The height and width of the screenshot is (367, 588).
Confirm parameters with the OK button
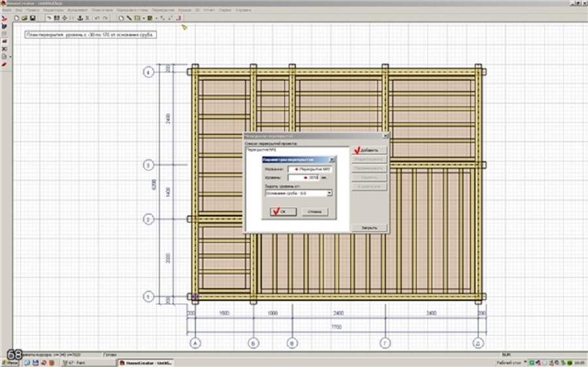tap(283, 212)
